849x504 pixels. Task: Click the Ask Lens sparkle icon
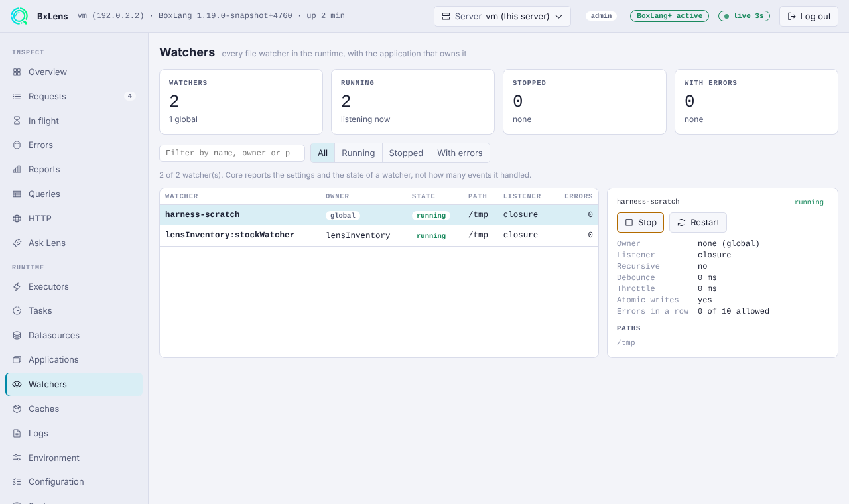[17, 243]
